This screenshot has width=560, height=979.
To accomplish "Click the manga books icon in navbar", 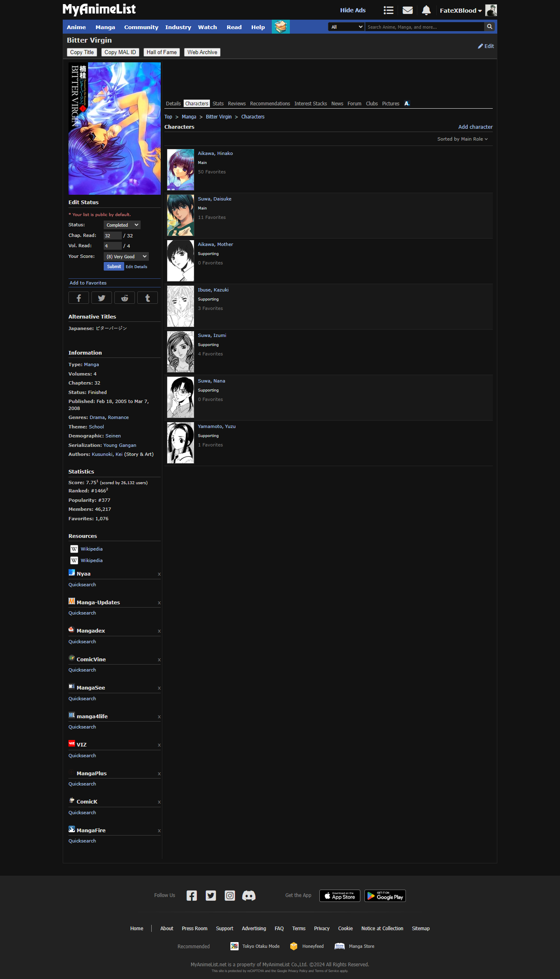I will 281,27.
